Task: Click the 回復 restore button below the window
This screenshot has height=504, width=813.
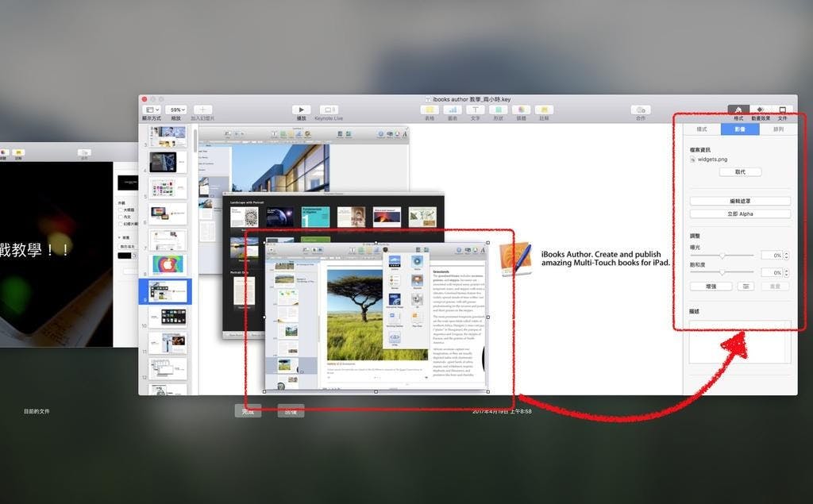Action: coord(291,411)
